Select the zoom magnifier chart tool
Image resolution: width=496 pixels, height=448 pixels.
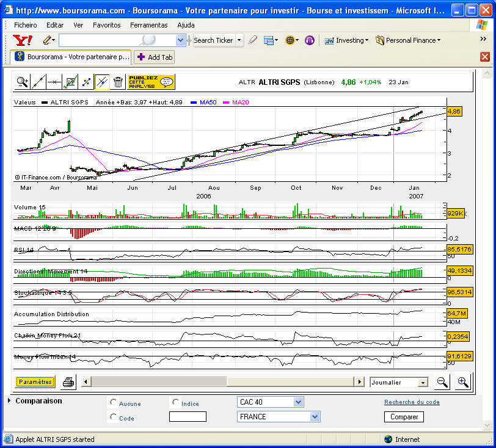[x=23, y=82]
